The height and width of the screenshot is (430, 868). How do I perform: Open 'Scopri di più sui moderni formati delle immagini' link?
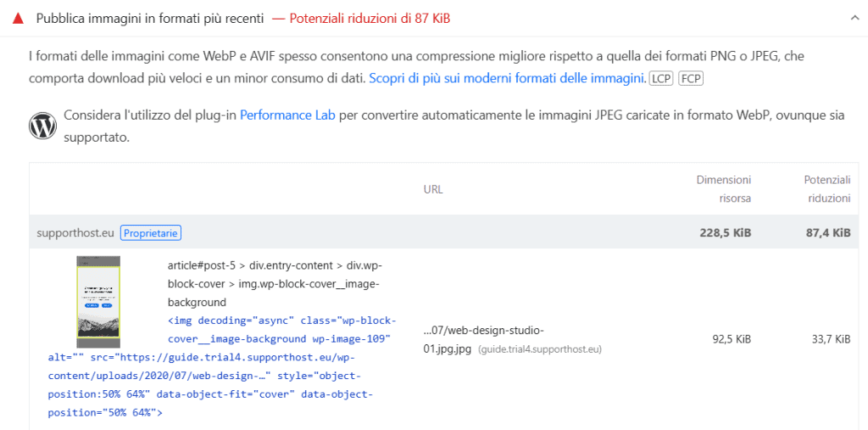(x=507, y=79)
